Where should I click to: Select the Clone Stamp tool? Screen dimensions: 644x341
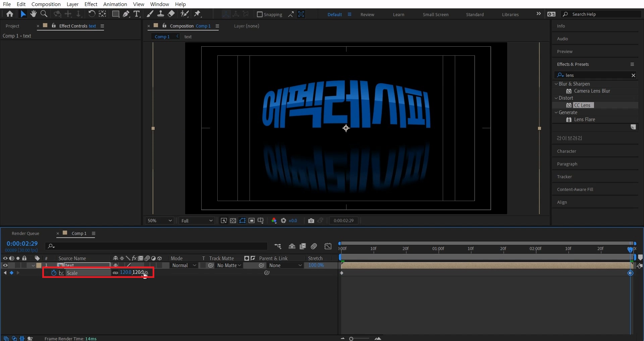[x=161, y=14]
